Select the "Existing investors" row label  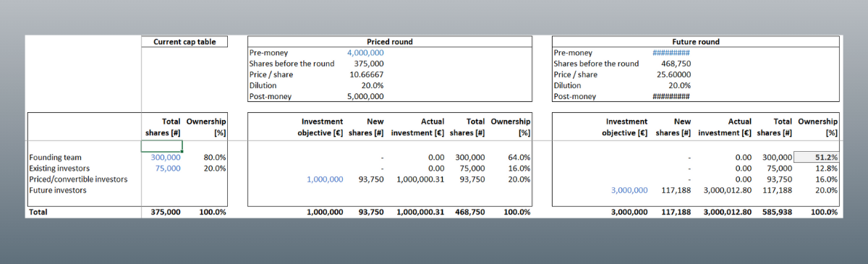(x=60, y=168)
